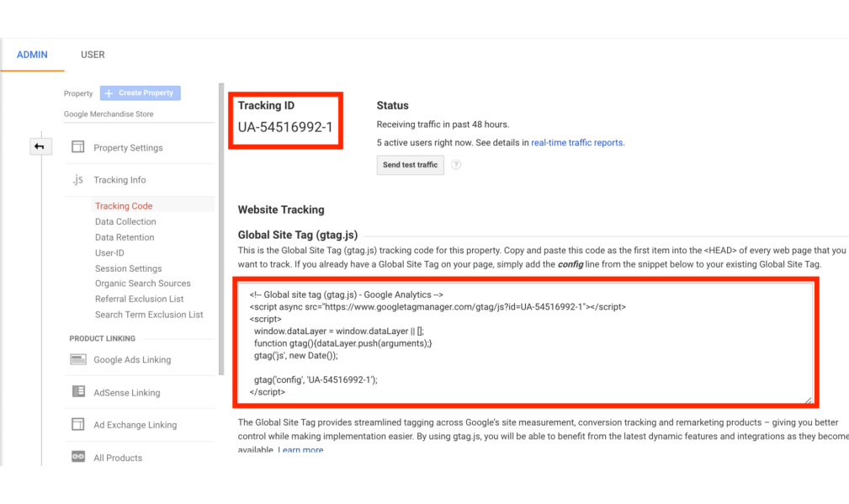Open Ad Exchange Linking
Image resolution: width=849 pixels, height=504 pixels.
135,425
